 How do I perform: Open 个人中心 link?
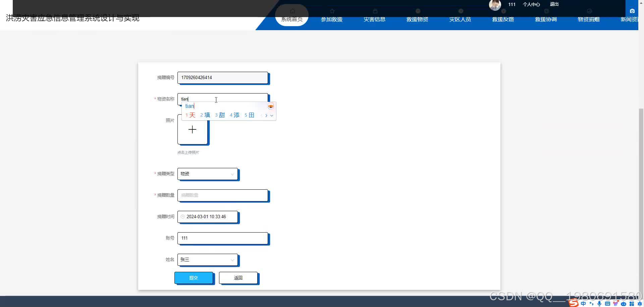click(531, 4)
